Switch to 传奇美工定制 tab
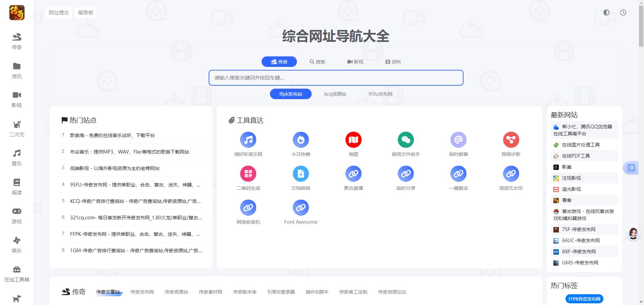 (x=353, y=292)
